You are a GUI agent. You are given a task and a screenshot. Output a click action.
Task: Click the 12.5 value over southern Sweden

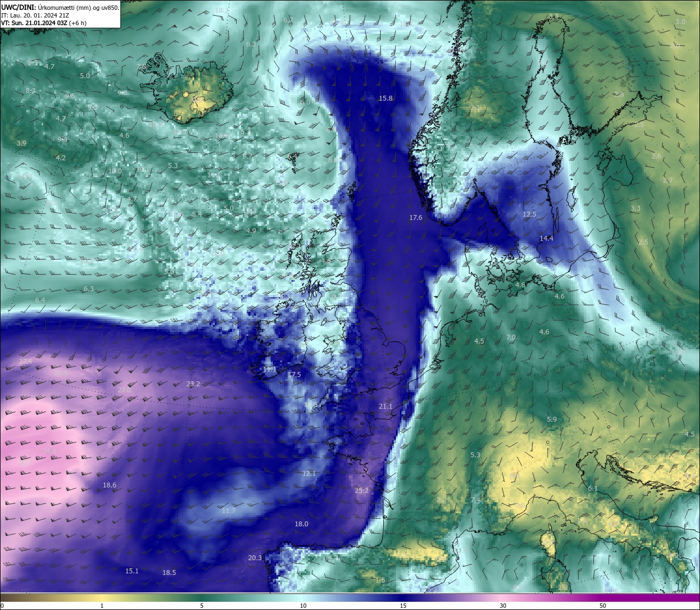(529, 214)
